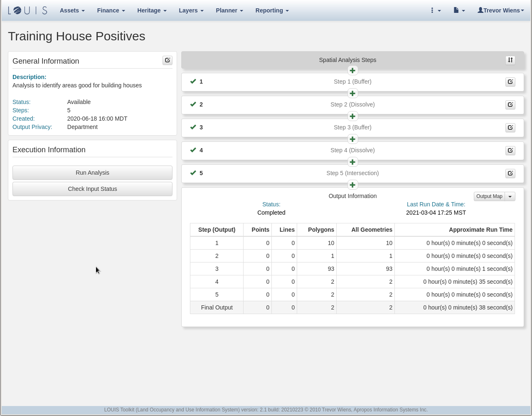Click the reorder steps sort icon
This screenshot has height=416, width=532.
point(510,60)
